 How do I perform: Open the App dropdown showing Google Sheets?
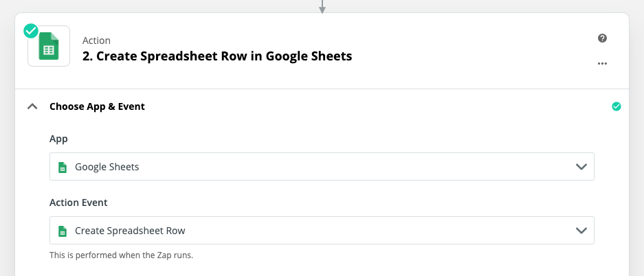(322, 167)
